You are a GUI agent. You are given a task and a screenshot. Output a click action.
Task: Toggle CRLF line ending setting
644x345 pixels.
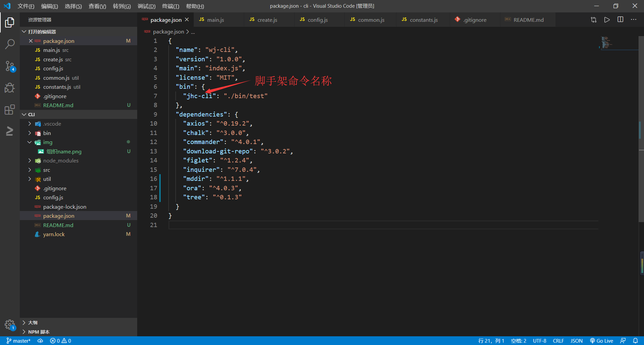point(558,341)
